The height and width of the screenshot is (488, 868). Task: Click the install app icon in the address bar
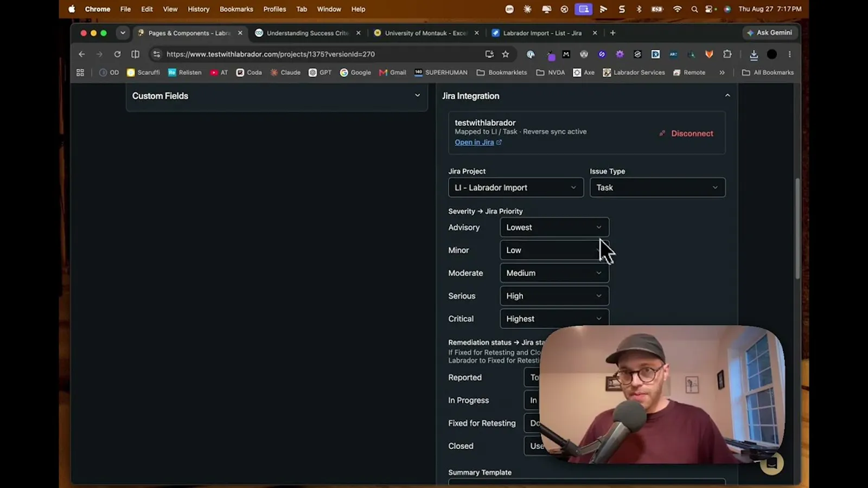[489, 54]
